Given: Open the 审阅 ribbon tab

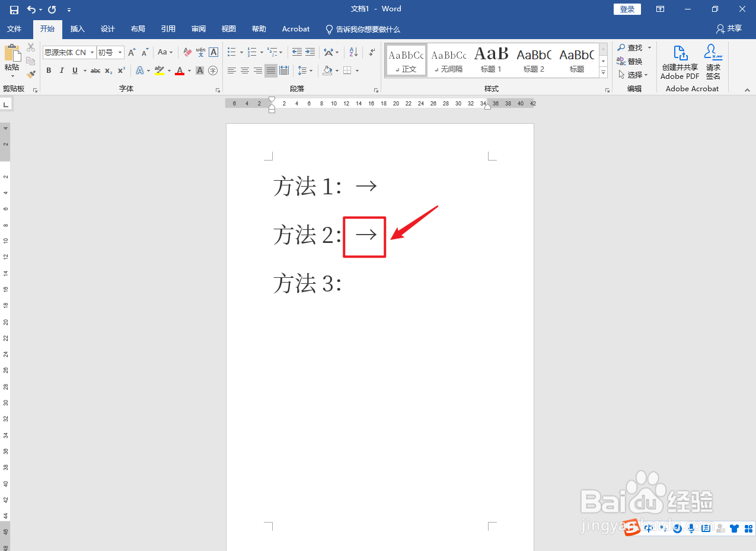Looking at the screenshot, I should coord(198,28).
